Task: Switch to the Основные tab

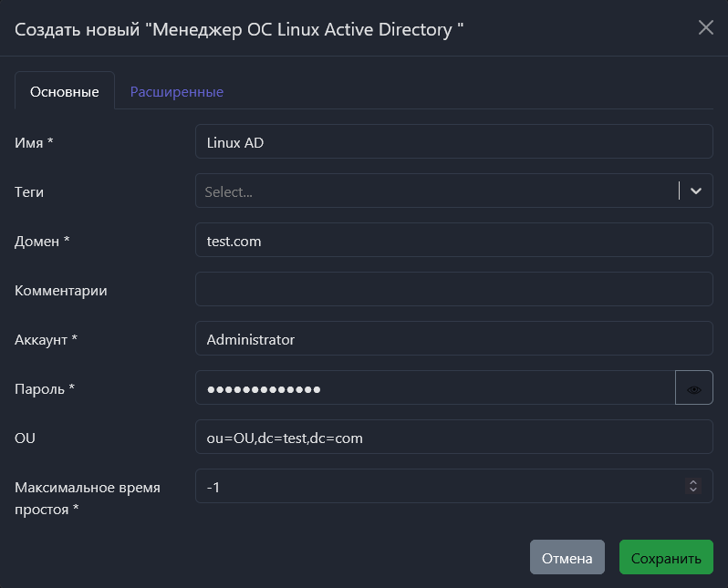Action: (64, 92)
